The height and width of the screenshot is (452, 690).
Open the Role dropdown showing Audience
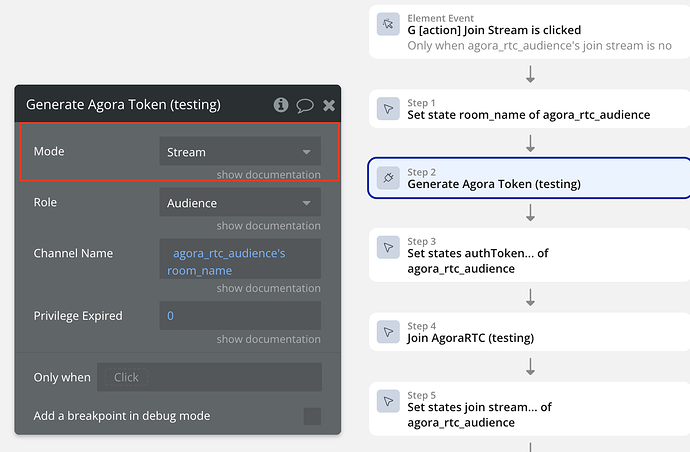click(x=240, y=202)
